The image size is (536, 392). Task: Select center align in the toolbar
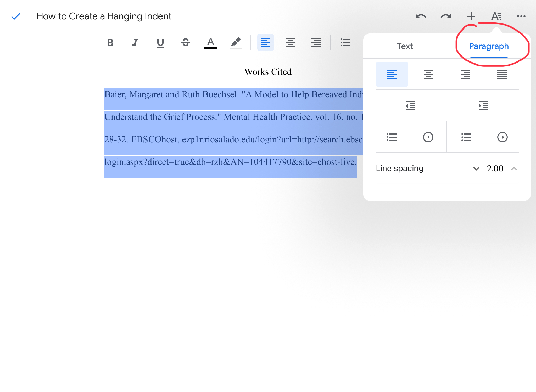tap(291, 42)
